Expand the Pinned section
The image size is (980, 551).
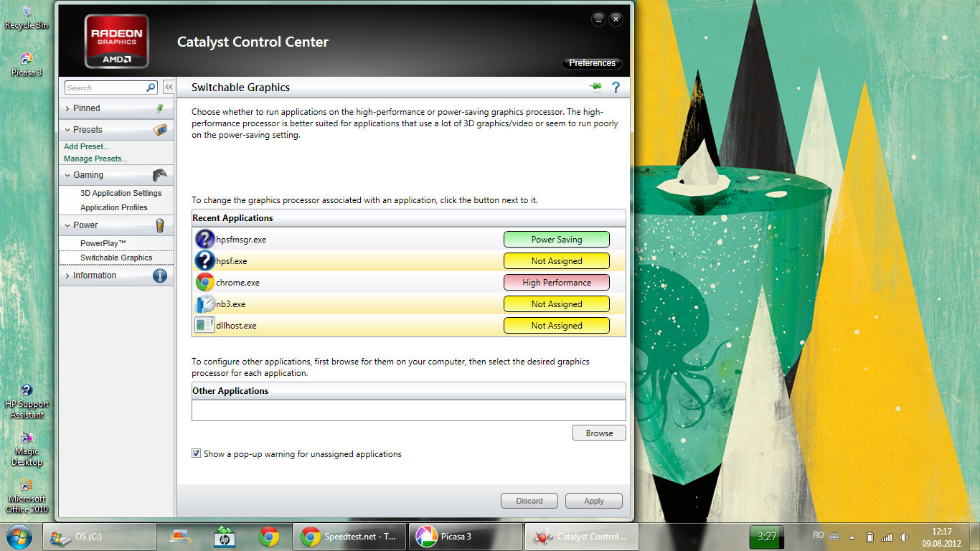(116, 108)
